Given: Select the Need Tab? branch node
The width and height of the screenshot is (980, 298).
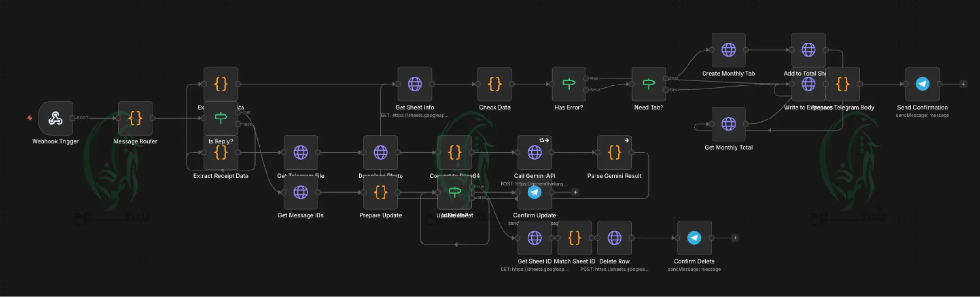Looking at the screenshot, I should click(649, 84).
